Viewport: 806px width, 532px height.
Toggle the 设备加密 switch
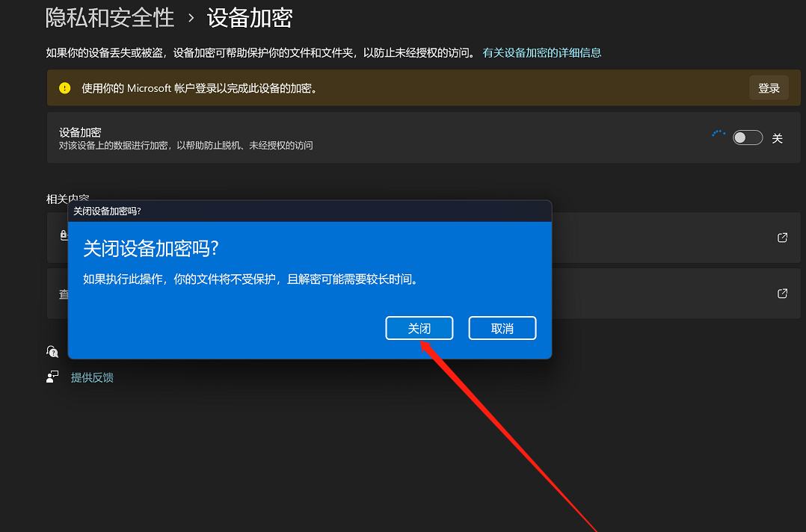(x=748, y=137)
